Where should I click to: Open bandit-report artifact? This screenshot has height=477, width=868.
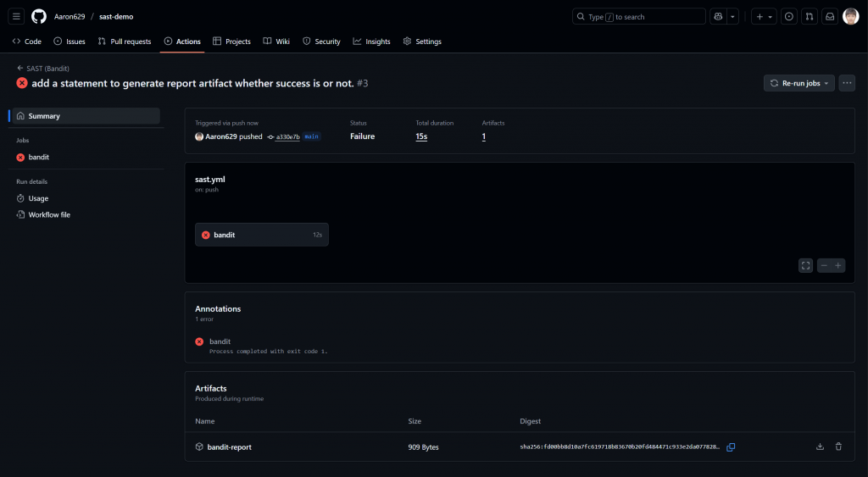(x=229, y=447)
